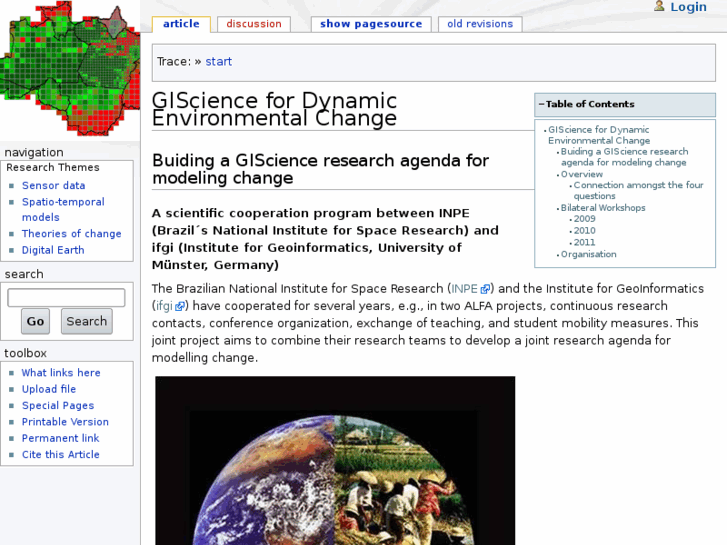Collapse the Table of Contents
727x545 pixels.
point(541,104)
